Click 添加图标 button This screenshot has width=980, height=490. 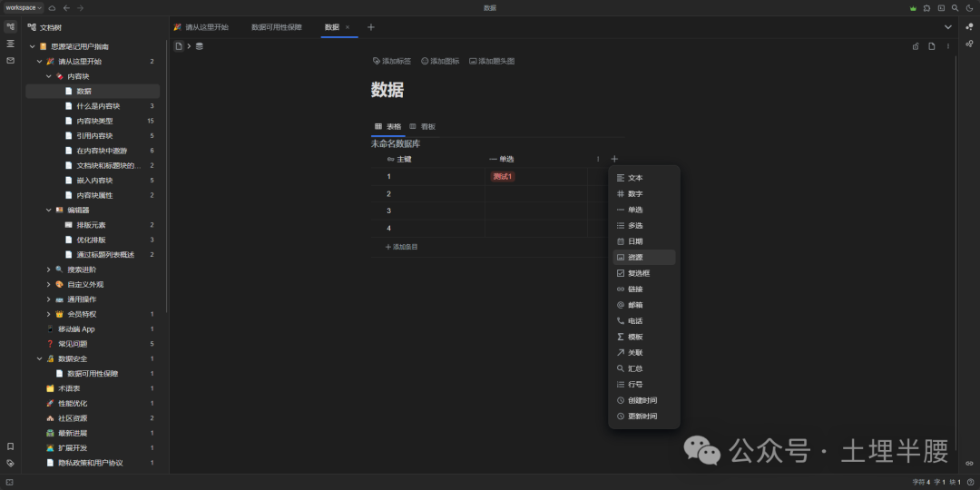(x=440, y=62)
